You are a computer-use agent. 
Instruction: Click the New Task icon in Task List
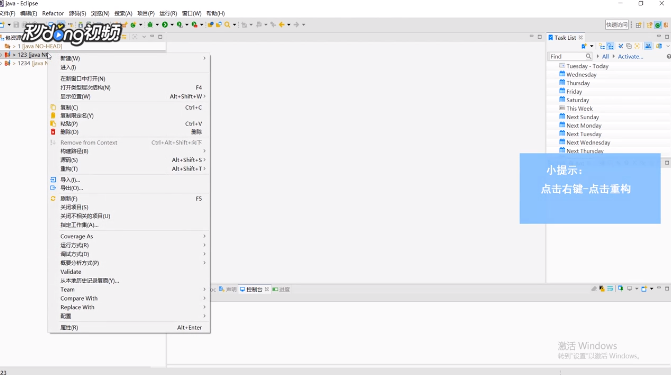pos(584,46)
